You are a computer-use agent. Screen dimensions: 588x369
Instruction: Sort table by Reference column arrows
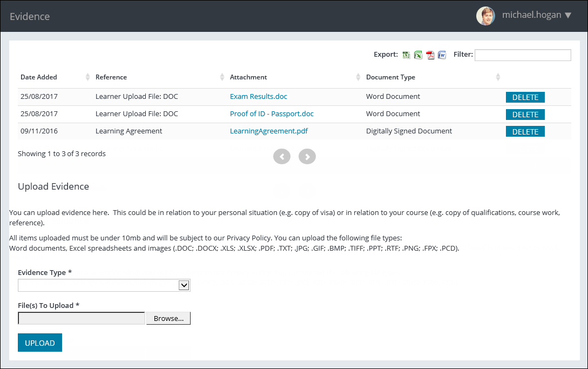[222, 77]
